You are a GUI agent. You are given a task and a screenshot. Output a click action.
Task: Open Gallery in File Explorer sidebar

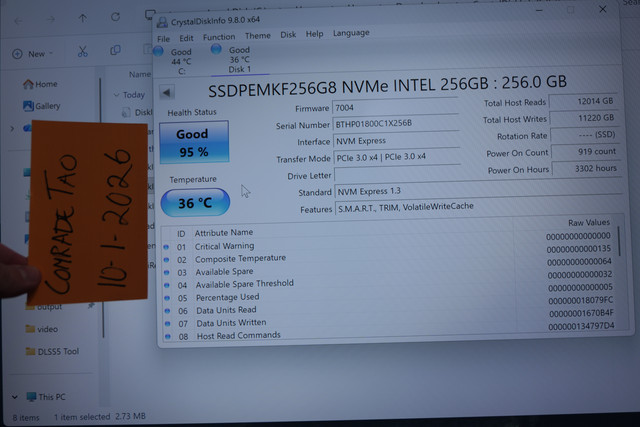(42, 106)
